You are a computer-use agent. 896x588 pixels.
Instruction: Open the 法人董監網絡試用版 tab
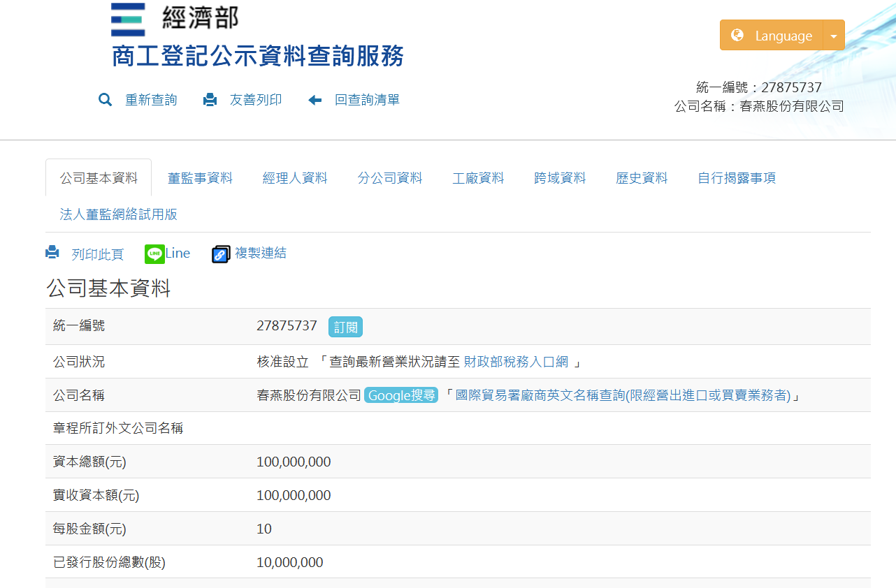click(119, 214)
